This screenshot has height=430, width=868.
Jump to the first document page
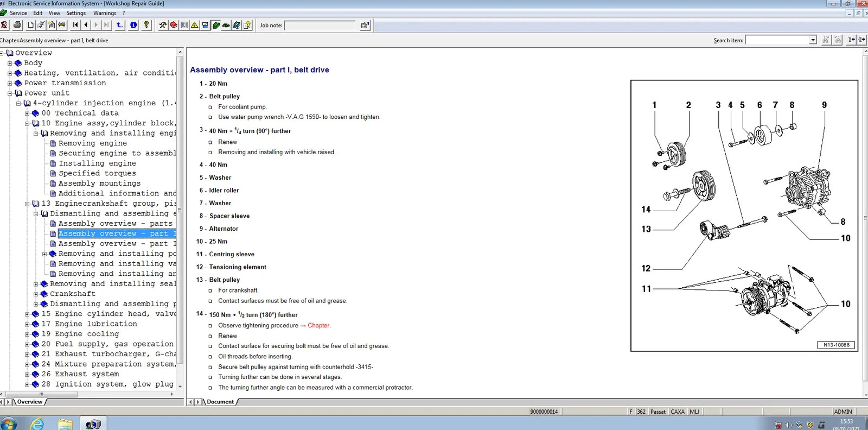(x=75, y=25)
